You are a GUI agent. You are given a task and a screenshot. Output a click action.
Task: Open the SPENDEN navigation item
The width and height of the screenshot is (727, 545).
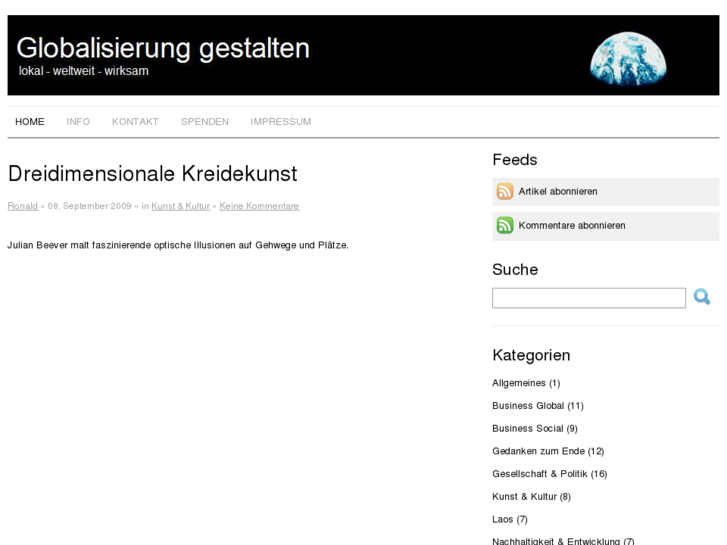pos(204,122)
